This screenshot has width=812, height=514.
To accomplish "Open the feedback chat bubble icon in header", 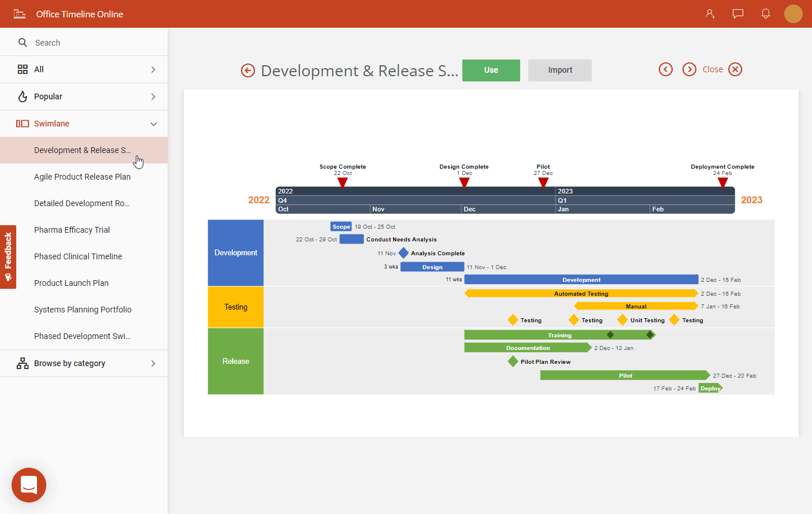I will click(x=737, y=14).
